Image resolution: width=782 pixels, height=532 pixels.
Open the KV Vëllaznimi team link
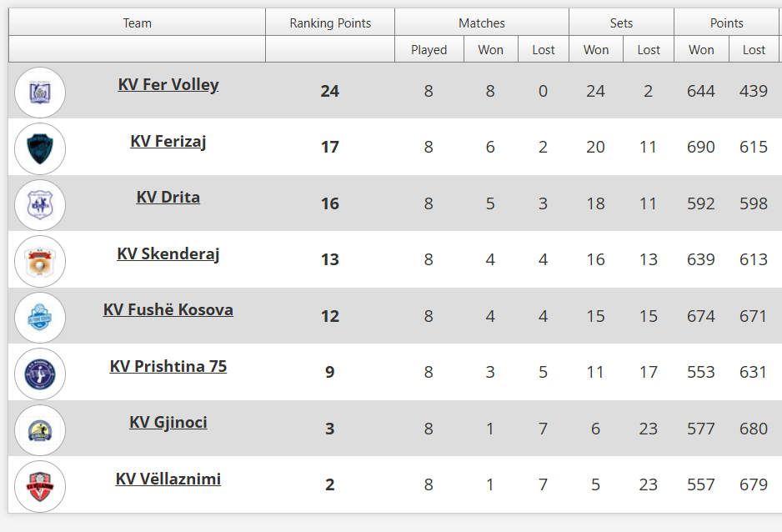coord(168,479)
